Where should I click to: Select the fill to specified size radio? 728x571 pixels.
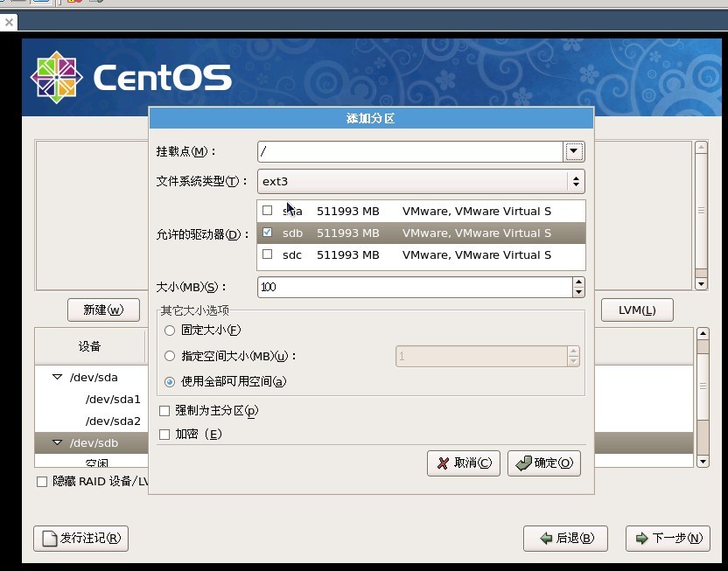[170, 356]
